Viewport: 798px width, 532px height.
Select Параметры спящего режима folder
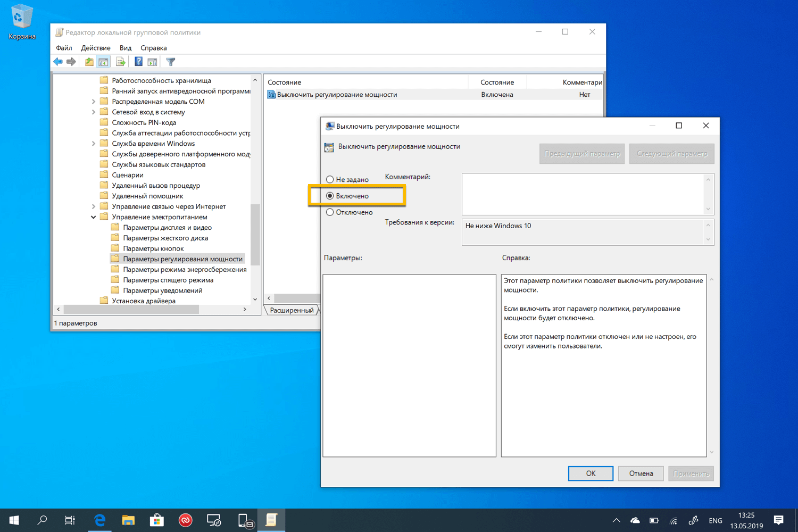click(x=168, y=280)
